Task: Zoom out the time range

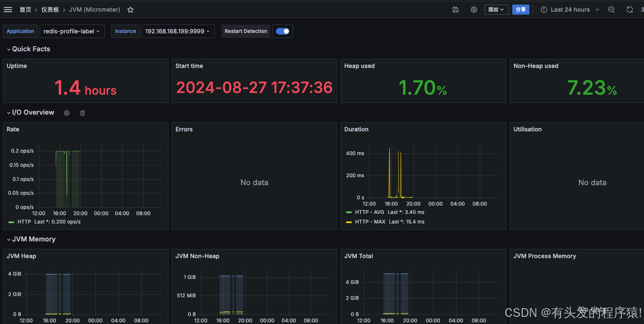Action: tap(611, 10)
